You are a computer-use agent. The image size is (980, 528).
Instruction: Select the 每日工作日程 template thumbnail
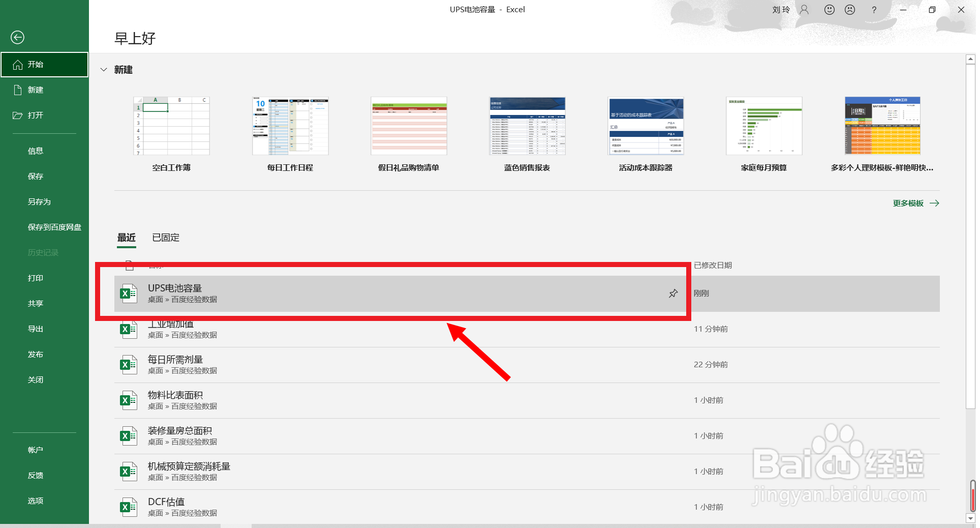[x=290, y=126]
